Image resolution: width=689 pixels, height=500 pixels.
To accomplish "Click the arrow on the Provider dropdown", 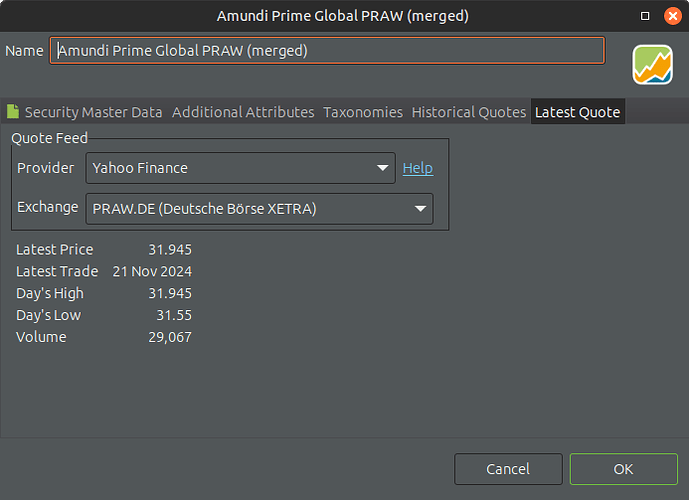I will pyautogui.click(x=383, y=168).
